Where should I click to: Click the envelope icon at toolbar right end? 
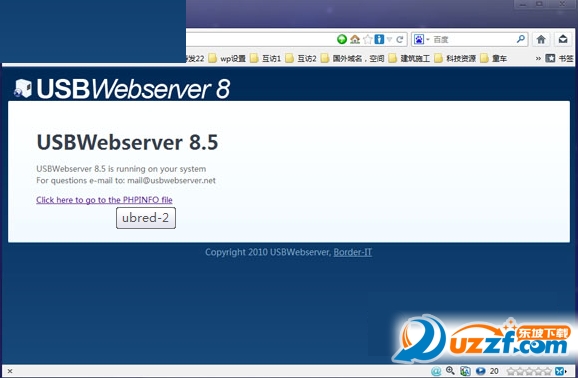point(563,39)
